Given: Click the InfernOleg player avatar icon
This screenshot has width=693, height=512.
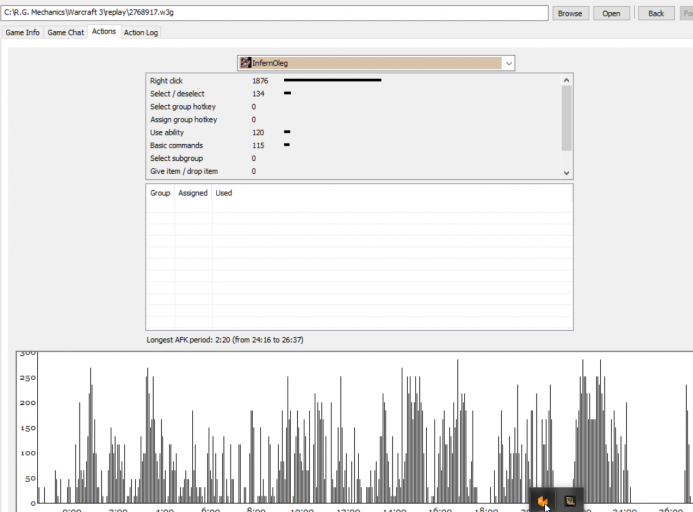Looking at the screenshot, I should [x=245, y=63].
